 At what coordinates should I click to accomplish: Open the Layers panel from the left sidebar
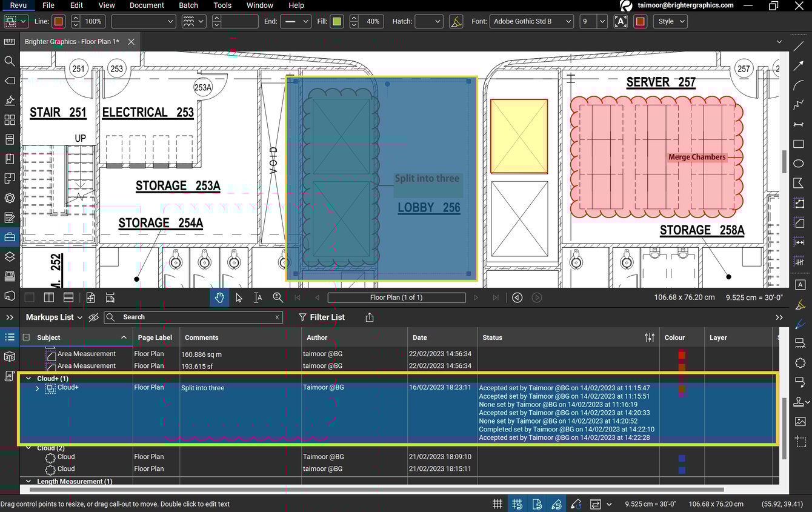9,256
